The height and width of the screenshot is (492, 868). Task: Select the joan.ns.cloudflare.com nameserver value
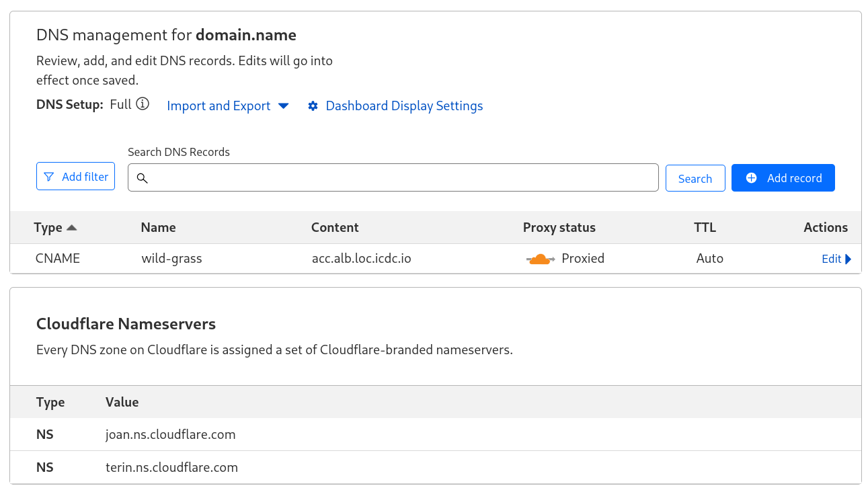pyautogui.click(x=170, y=435)
